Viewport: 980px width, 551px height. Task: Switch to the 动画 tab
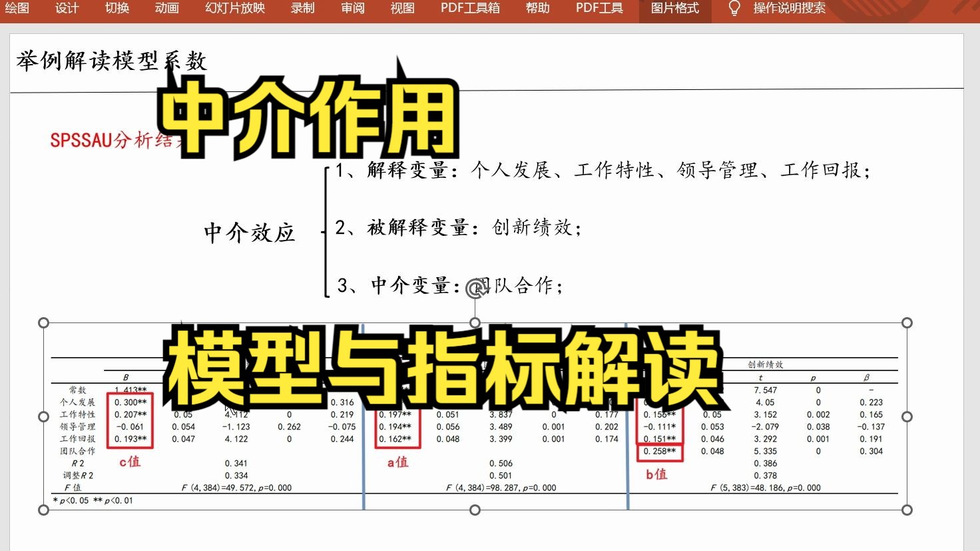pos(166,8)
